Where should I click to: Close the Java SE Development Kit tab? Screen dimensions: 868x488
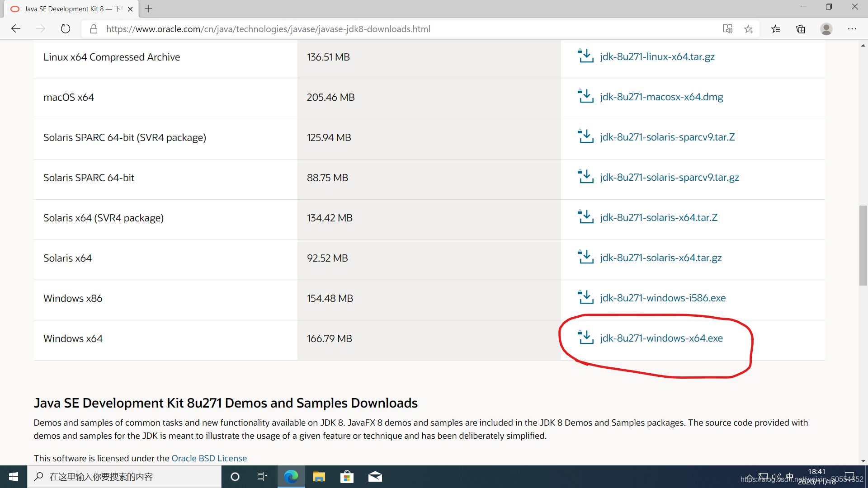pos(130,9)
